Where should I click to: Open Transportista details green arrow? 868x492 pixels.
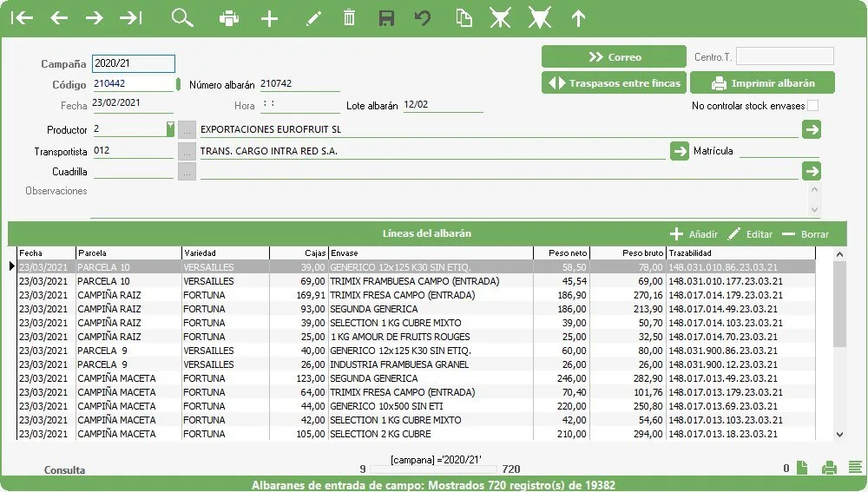680,150
